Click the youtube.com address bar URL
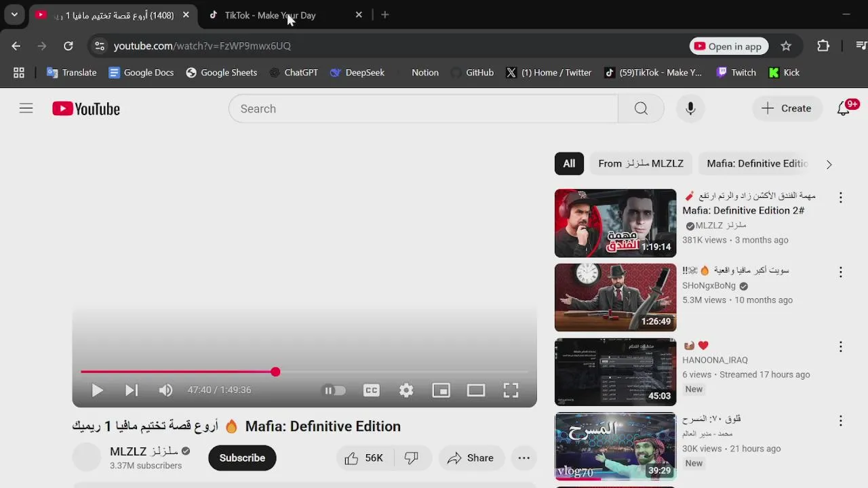 coord(202,46)
